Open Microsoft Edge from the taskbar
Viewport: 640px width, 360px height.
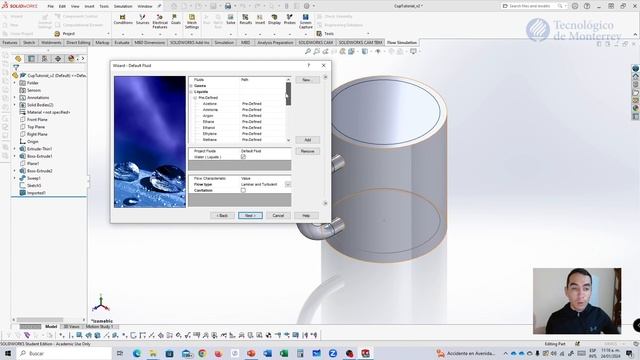pyautogui.click(x=136, y=353)
